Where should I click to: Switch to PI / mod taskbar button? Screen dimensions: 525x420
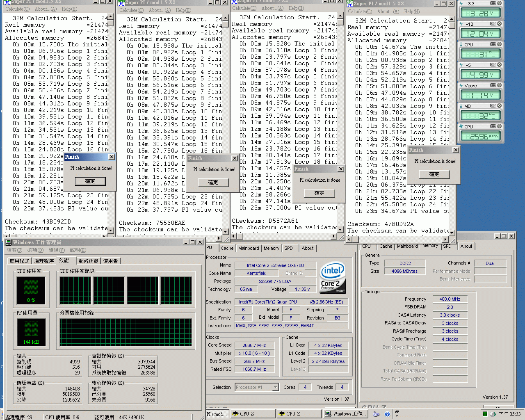click(x=217, y=414)
